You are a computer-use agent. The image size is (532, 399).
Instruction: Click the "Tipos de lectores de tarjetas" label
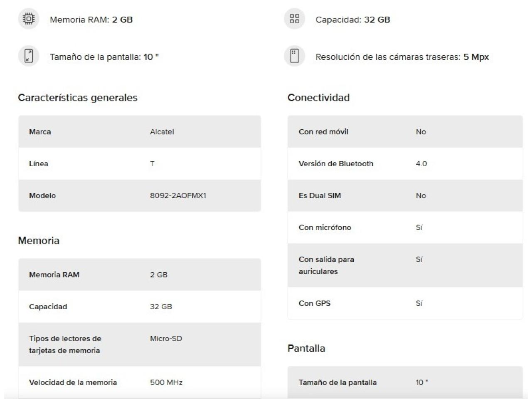pos(65,345)
